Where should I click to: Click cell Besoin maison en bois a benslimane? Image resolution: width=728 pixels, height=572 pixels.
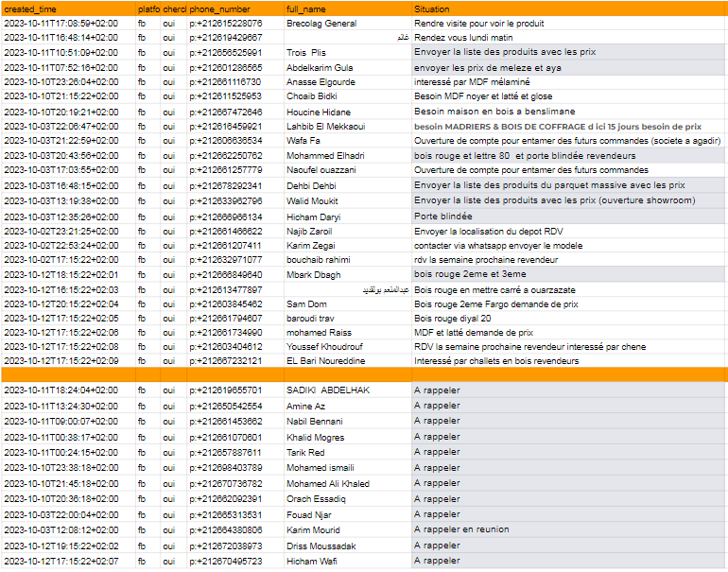(569, 112)
